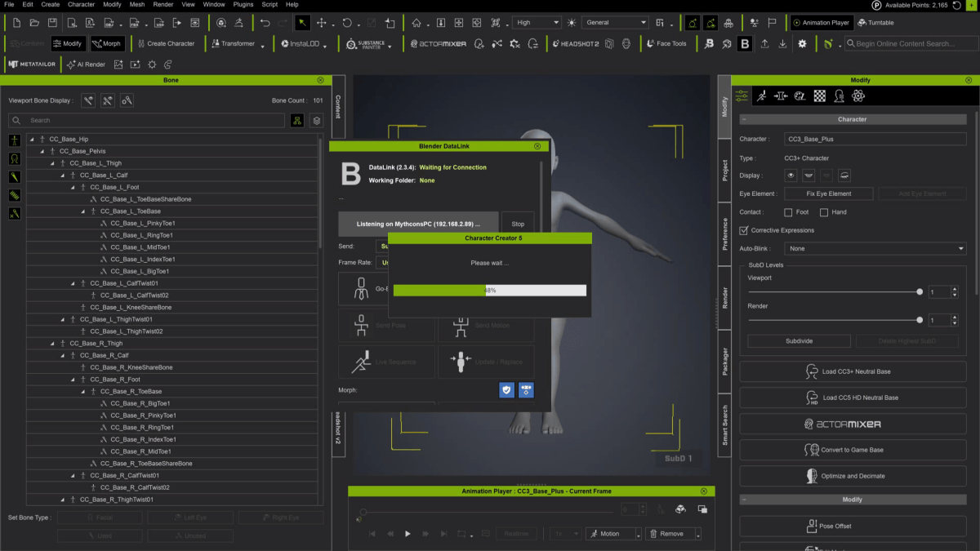Enable the Hand contact checkbox
The height and width of the screenshot is (551, 980).
[x=823, y=212]
